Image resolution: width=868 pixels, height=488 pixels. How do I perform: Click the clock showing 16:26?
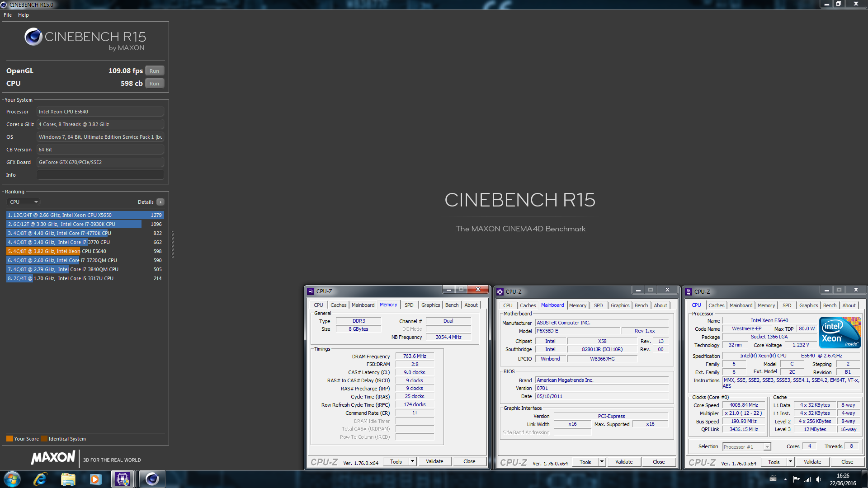843,476
